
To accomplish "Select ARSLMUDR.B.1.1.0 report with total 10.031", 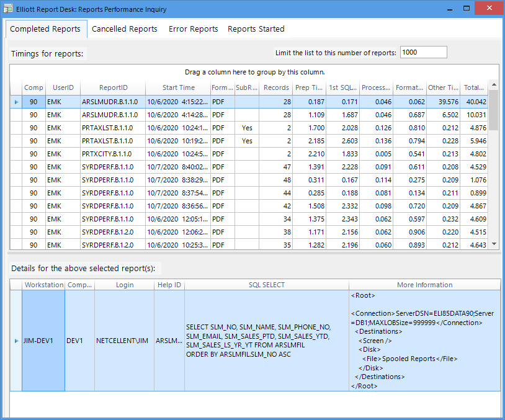I will [249, 115].
